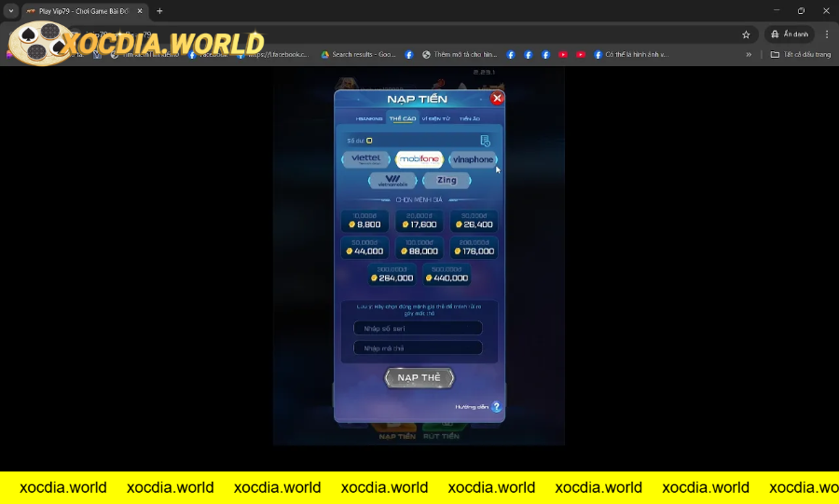Switch to the iBanking tab

click(369, 118)
